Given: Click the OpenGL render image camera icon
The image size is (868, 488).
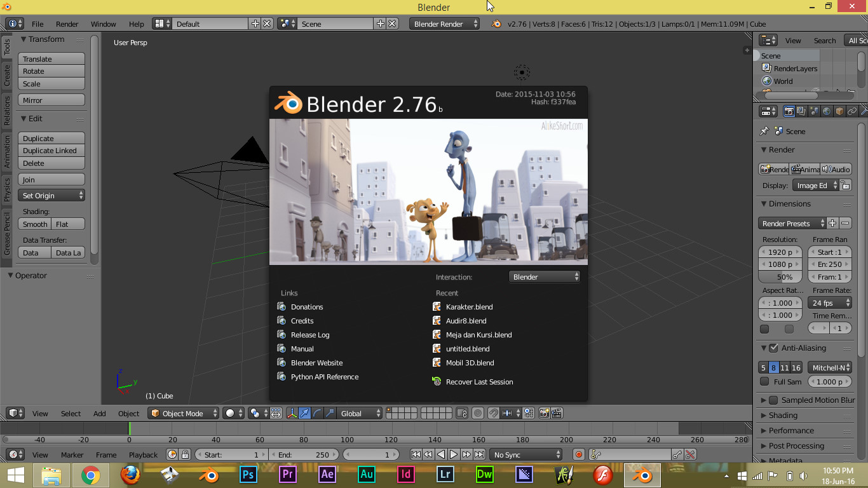Looking at the screenshot, I should click(x=544, y=413).
